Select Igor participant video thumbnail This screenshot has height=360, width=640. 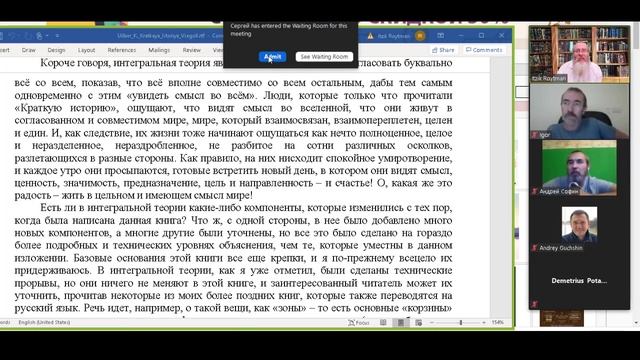(579, 111)
